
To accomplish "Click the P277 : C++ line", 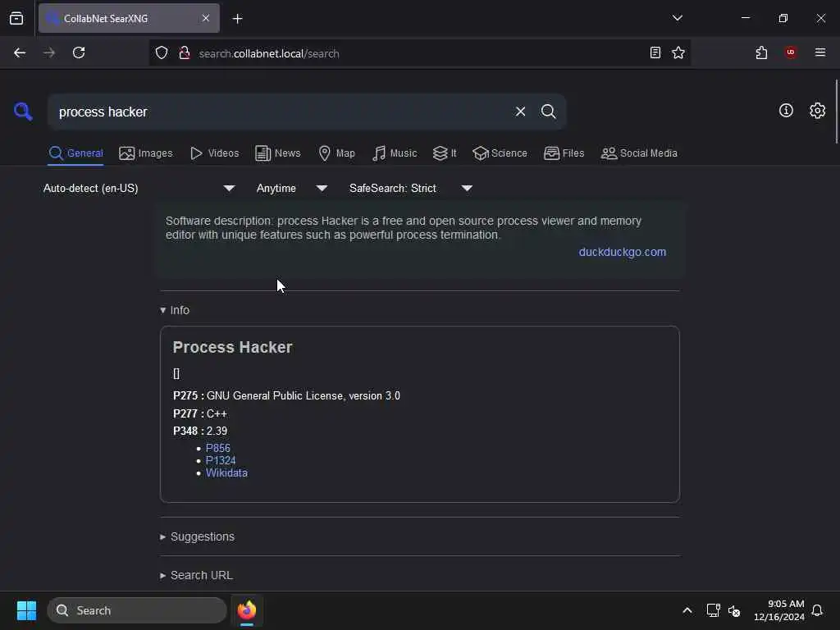I will [200, 413].
